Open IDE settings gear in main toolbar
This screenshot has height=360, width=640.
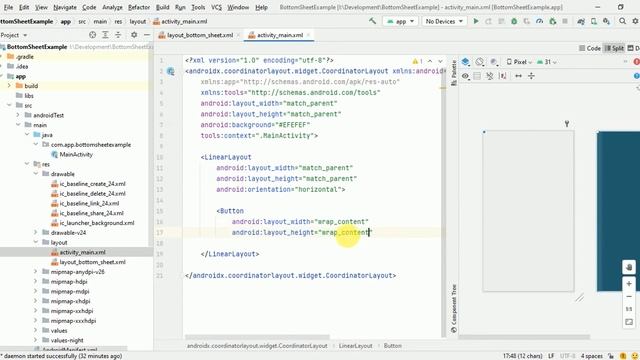(636, 21)
